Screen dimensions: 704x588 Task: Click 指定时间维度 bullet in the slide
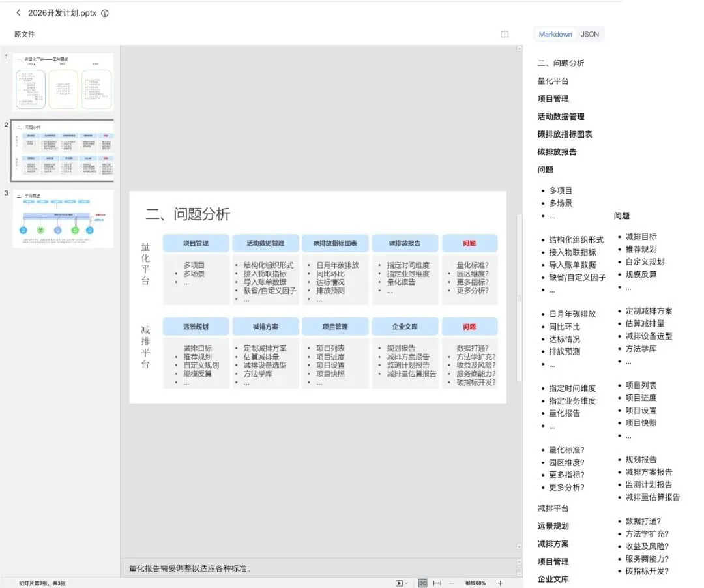408,265
